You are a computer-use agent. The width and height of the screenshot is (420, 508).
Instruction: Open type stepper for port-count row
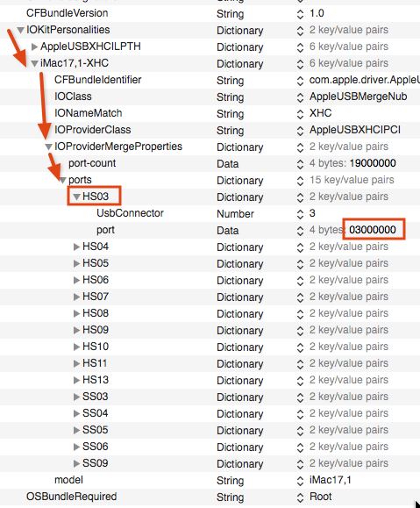pos(300,164)
